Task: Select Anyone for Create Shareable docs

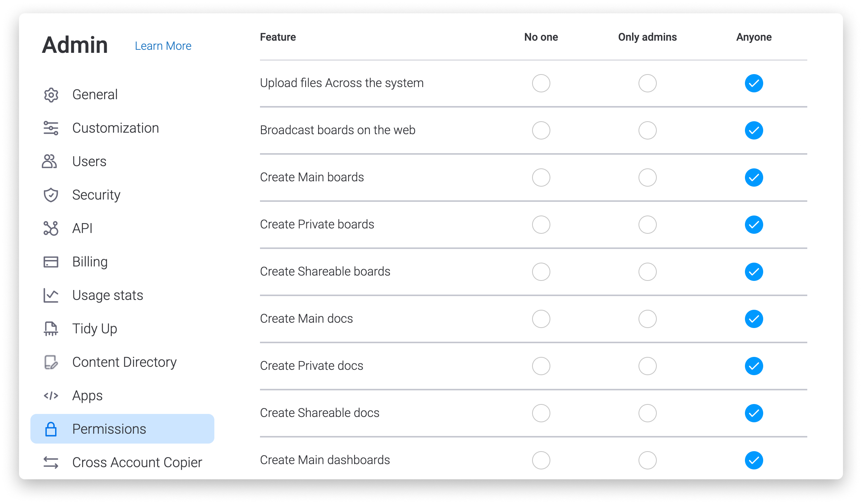Action: [x=754, y=413]
